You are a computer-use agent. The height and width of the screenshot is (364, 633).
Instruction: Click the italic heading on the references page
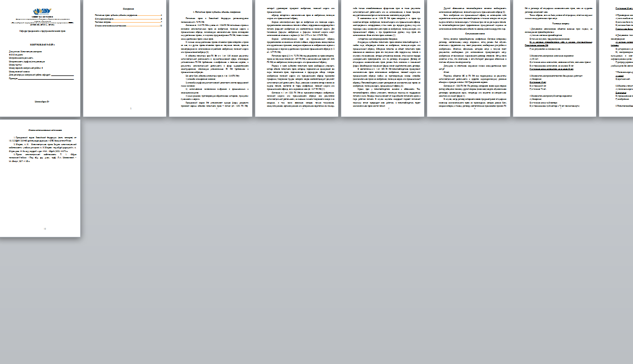click(45, 130)
